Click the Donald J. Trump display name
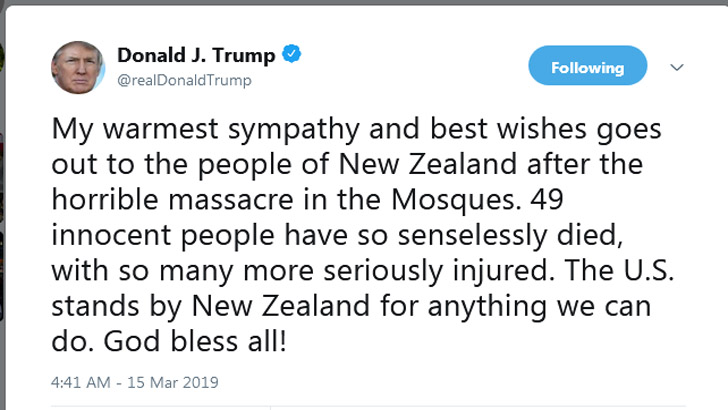The width and height of the screenshot is (728, 410). pyautogui.click(x=196, y=55)
